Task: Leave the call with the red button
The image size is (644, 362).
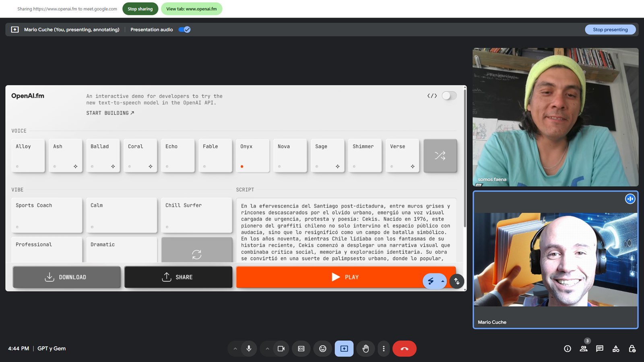Action: (405, 349)
